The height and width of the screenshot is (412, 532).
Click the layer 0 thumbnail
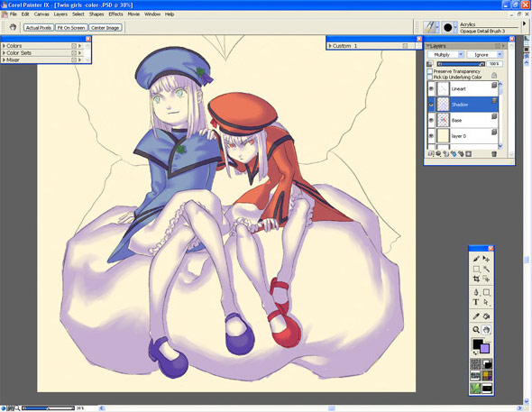pos(443,136)
